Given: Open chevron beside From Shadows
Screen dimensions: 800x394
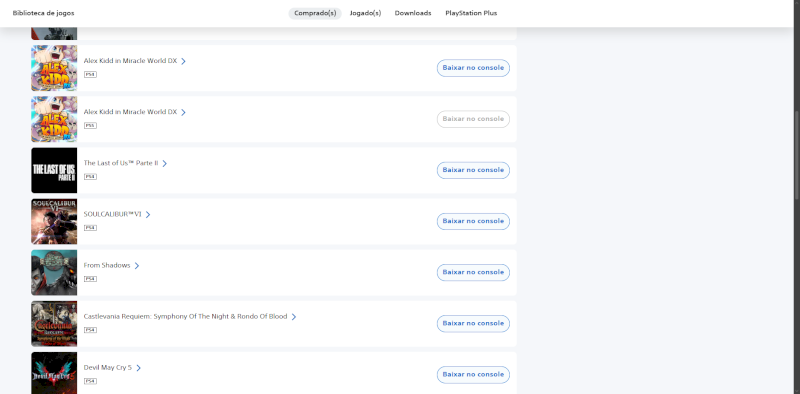Looking at the screenshot, I should click(137, 265).
